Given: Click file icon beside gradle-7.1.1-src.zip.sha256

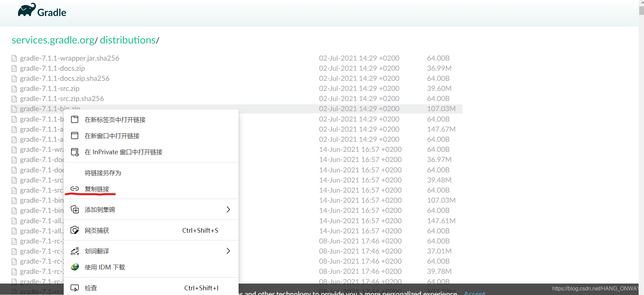Looking at the screenshot, I should 14,99.
